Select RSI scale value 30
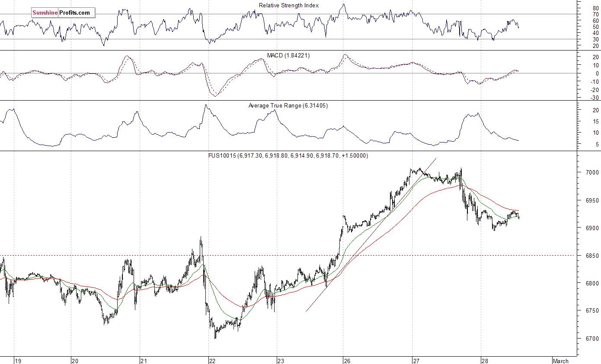Viewport: 601px width, 364px height. [x=595, y=39]
